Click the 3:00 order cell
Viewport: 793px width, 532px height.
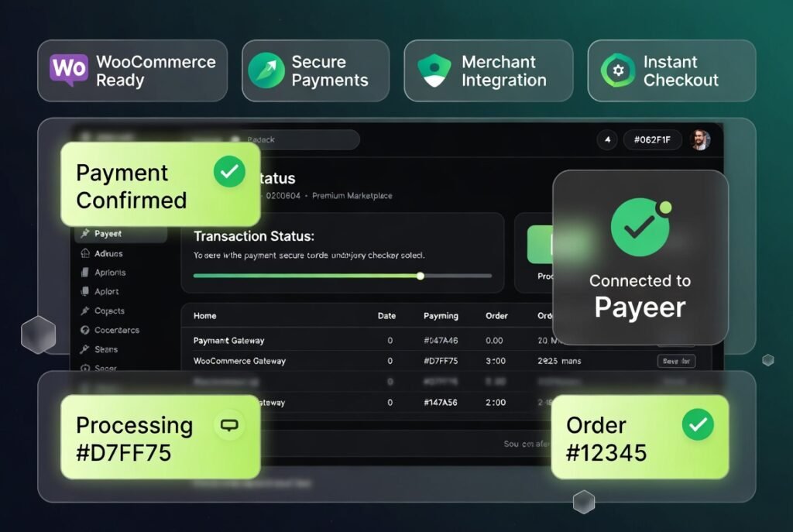pos(496,361)
